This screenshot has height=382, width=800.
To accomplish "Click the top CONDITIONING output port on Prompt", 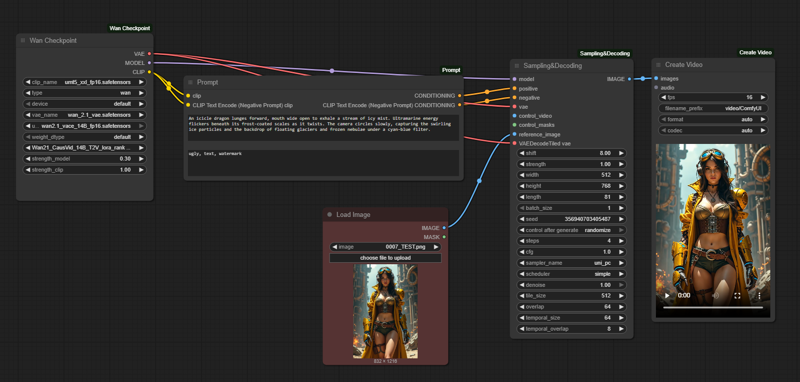I will pyautogui.click(x=460, y=95).
